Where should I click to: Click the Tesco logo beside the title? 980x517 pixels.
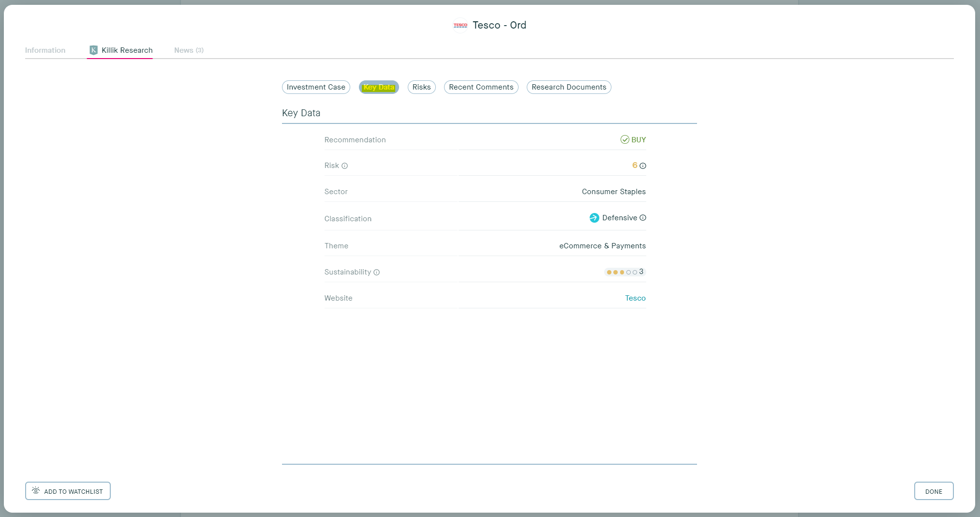coord(460,25)
